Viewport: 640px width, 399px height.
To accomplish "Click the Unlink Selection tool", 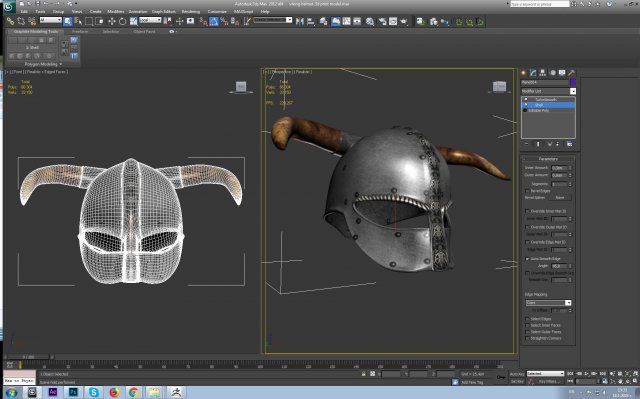I will coord(21,21).
